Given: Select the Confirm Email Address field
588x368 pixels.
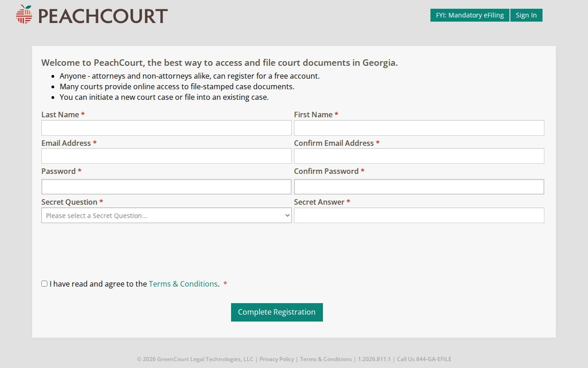Looking at the screenshot, I should pos(419,156).
